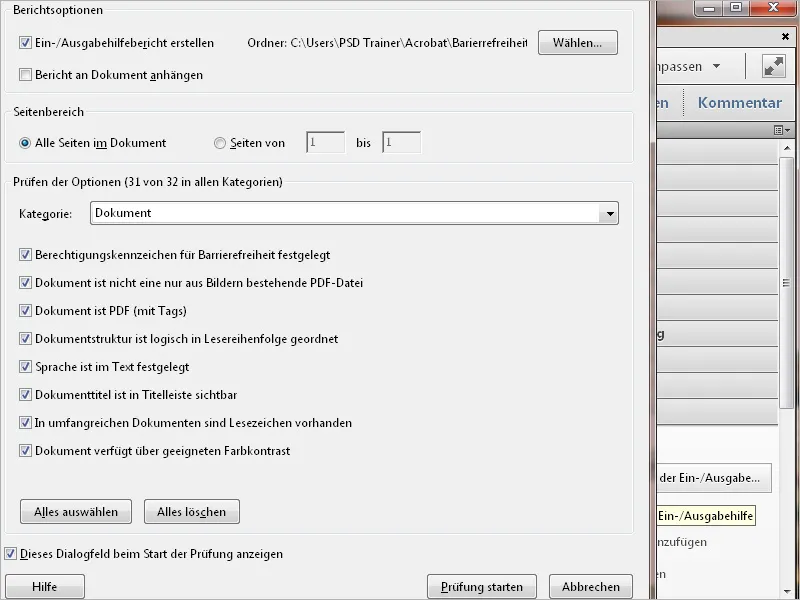
Task: Enable Bericht an Dokument anhängen
Action: pyautogui.click(x=25, y=75)
